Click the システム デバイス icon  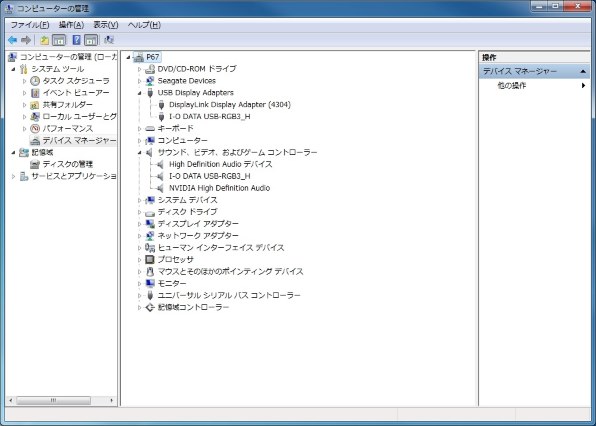150,200
